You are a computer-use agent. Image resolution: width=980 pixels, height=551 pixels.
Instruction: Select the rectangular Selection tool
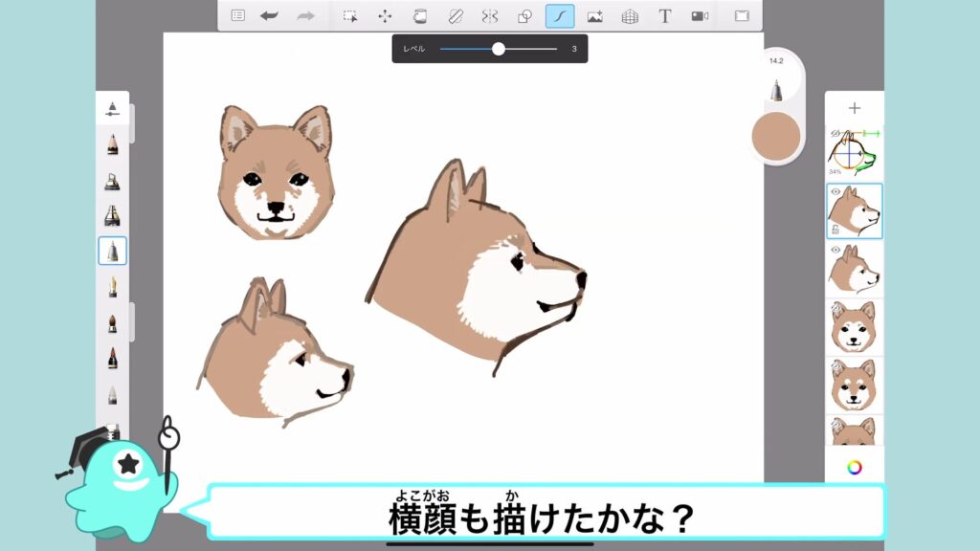[350, 15]
